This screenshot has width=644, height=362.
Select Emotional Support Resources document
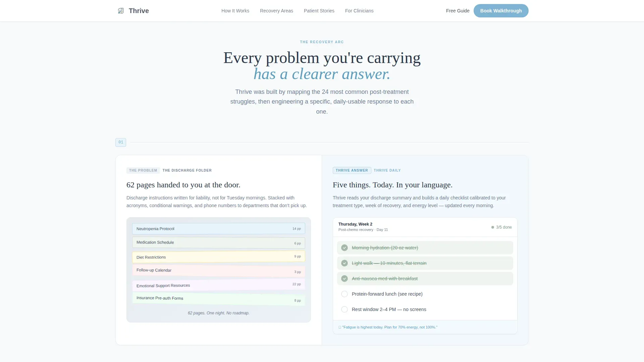coord(219,285)
